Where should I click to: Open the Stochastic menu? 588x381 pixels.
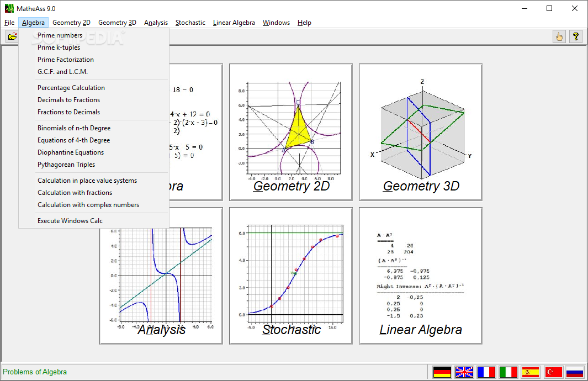pyautogui.click(x=190, y=23)
